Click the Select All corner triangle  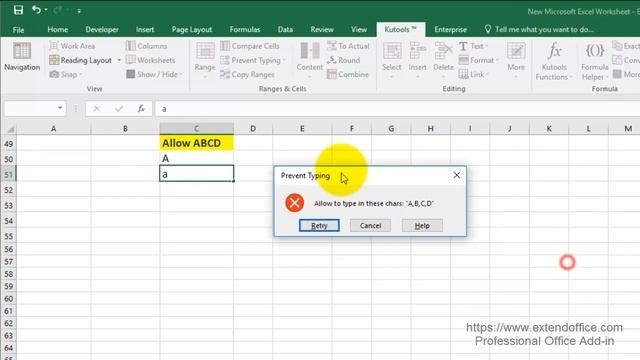click(x=10, y=129)
